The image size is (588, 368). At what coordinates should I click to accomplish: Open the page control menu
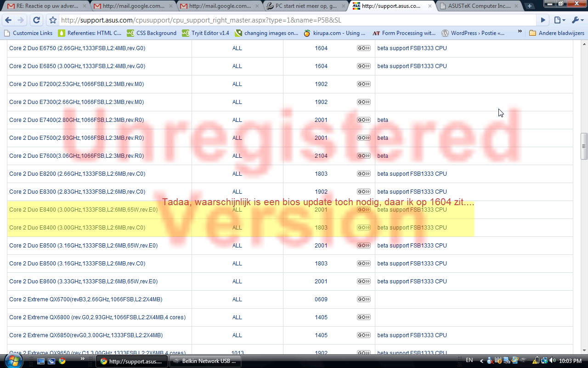point(559,20)
